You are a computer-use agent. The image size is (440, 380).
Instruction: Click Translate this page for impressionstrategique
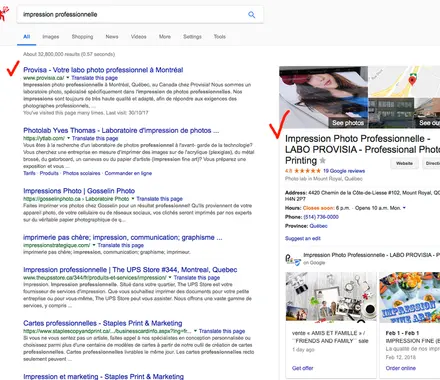121,245
